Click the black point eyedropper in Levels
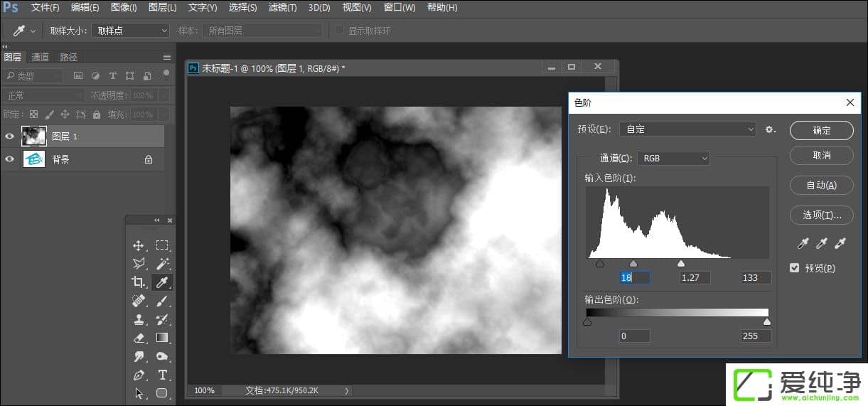868x406 pixels. point(803,244)
